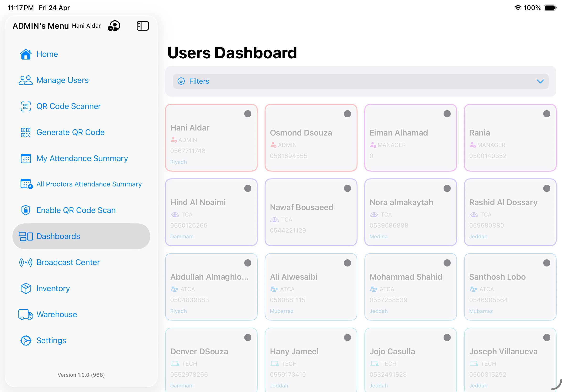The height and width of the screenshot is (392, 564).
Task: Select Home from the admin menu
Action: [47, 54]
